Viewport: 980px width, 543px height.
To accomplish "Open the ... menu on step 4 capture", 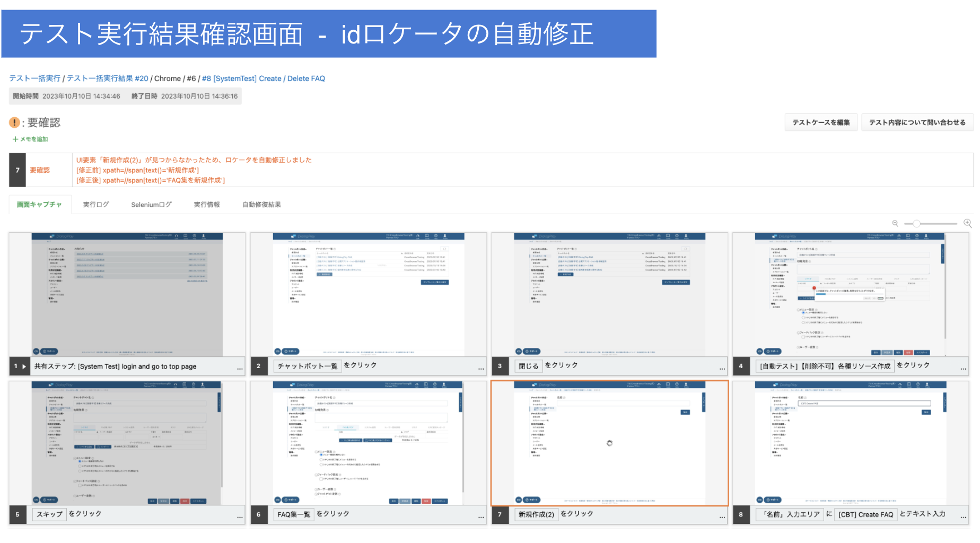I will coord(963,369).
